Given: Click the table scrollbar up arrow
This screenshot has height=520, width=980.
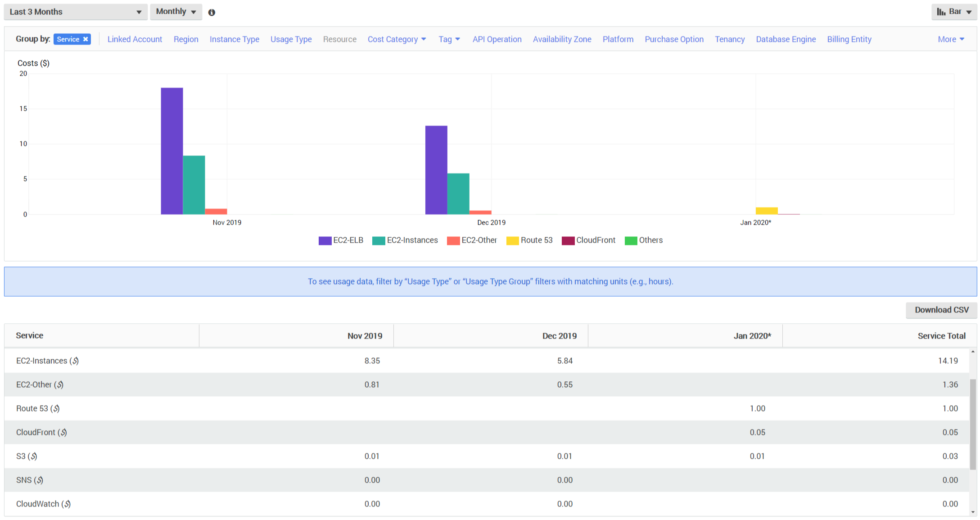Looking at the screenshot, I should point(973,352).
